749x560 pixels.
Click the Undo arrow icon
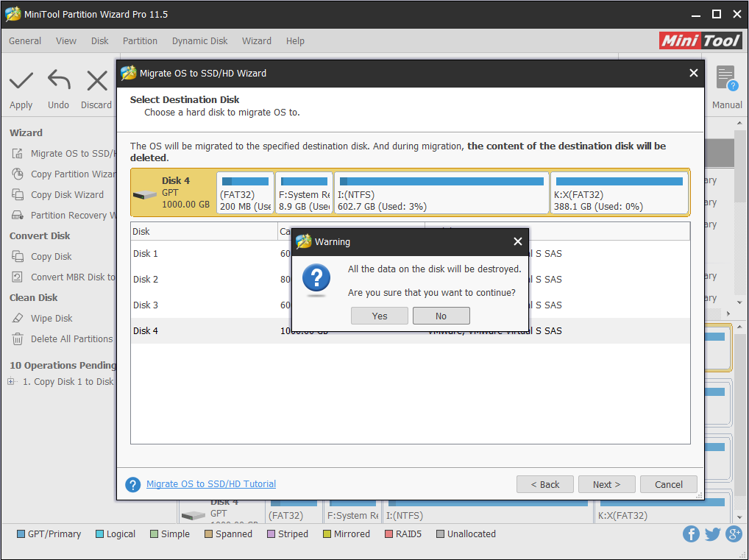[59, 80]
